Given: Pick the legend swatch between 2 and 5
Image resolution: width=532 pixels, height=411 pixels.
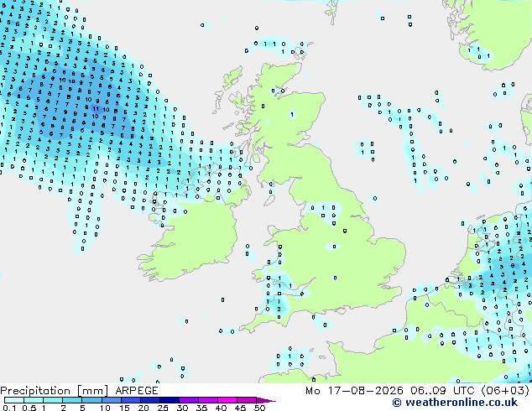Looking at the screenshot, I should click(72, 400).
